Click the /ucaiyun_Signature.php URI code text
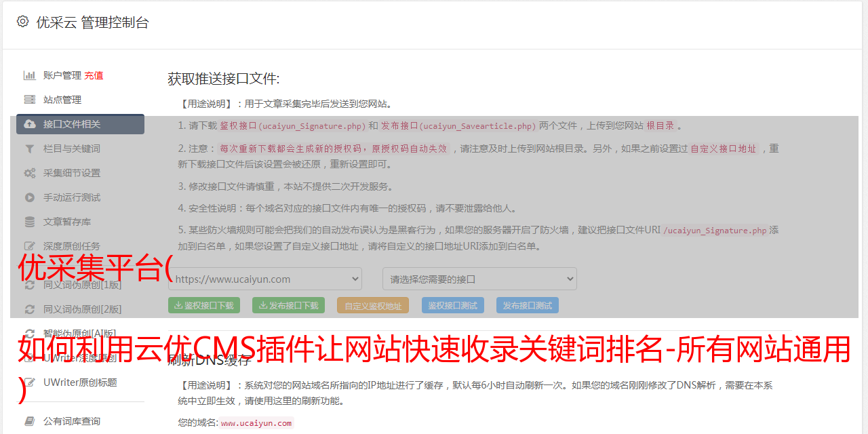This screenshot has width=868, height=434. click(x=715, y=231)
